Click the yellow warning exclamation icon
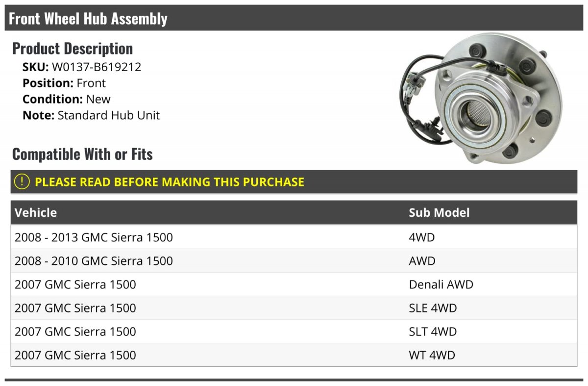Viewport: 588px width, 386px height. [x=22, y=181]
